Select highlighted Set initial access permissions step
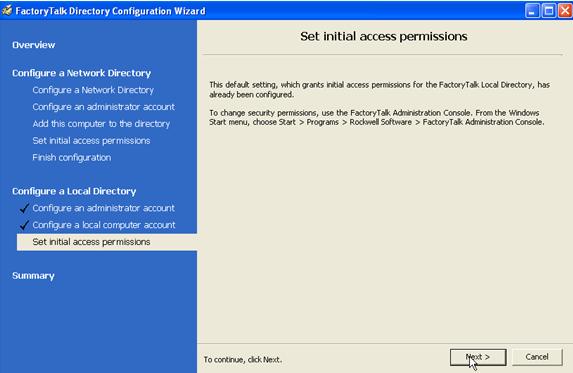 [107, 242]
